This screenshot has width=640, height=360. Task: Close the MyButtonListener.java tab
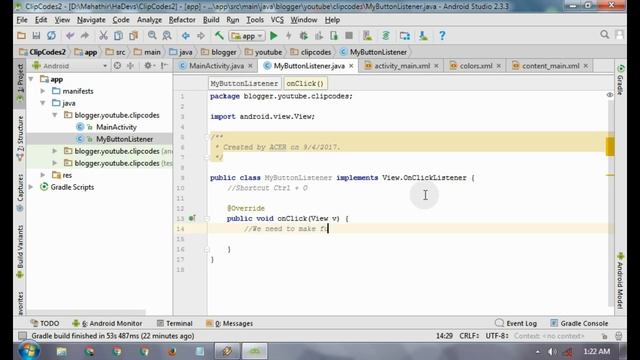coord(351,66)
